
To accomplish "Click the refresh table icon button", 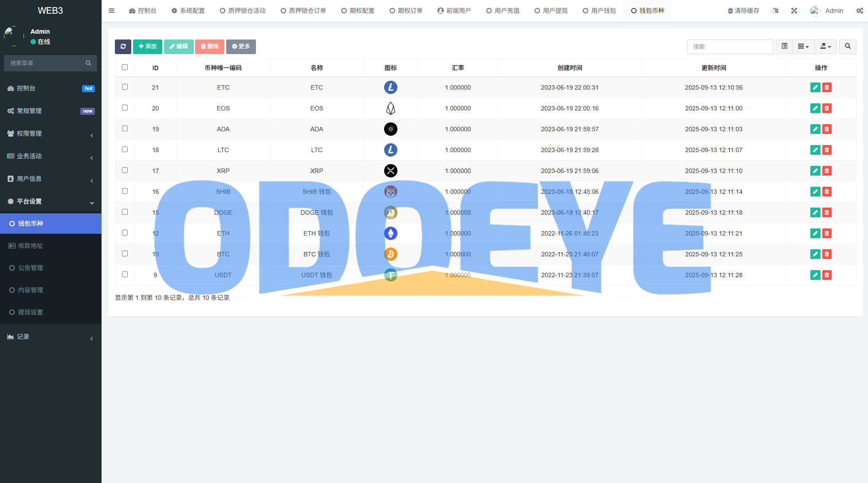I will 123,47.
